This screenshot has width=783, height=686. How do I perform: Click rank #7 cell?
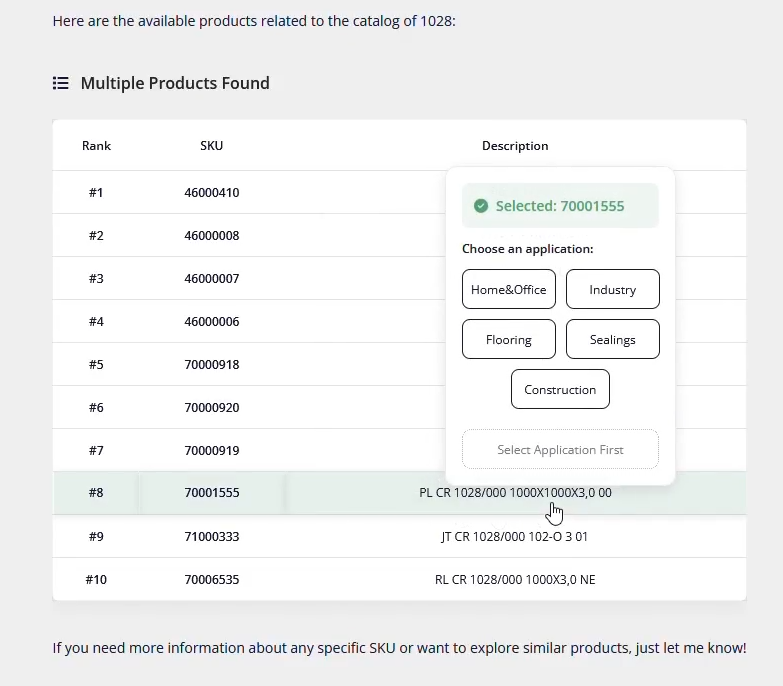click(96, 450)
